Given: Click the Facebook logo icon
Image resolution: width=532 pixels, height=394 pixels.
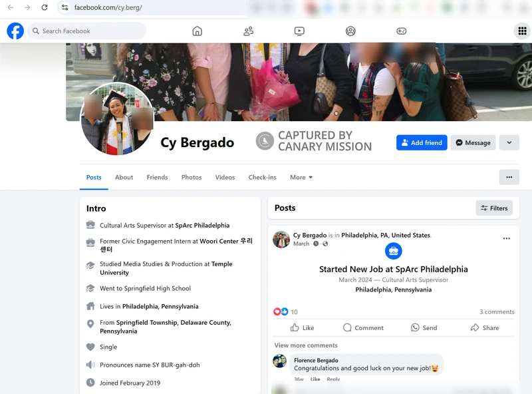Looking at the screenshot, I should point(15,31).
